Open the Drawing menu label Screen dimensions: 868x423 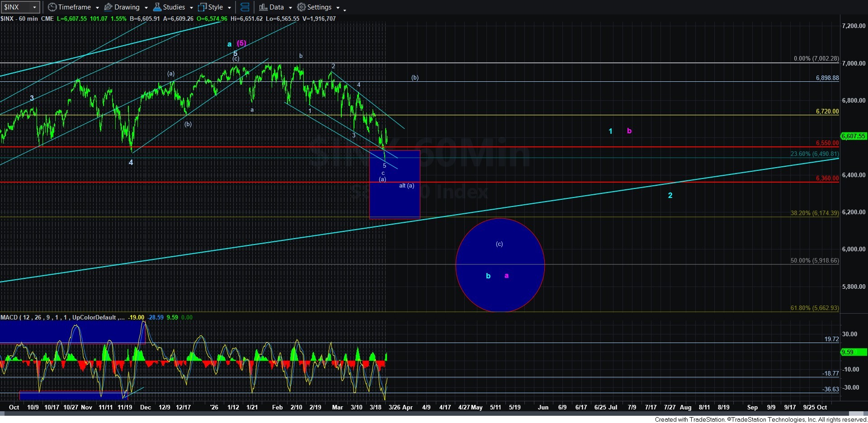coord(127,7)
